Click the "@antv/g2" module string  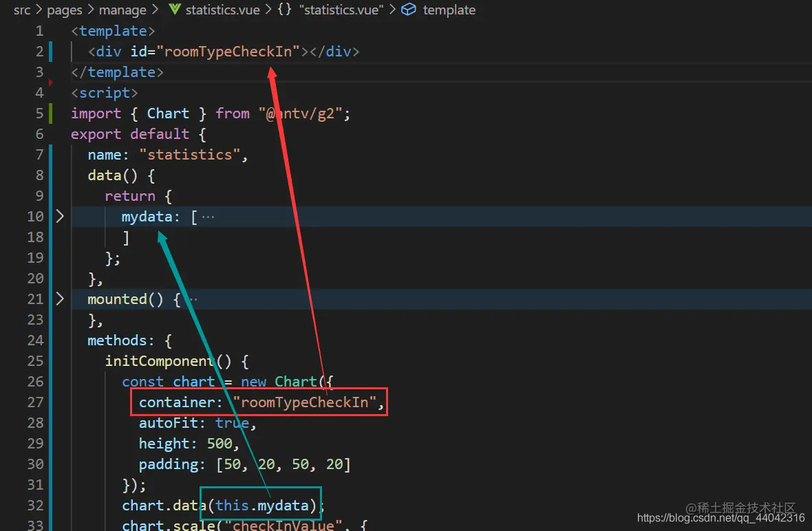click(300, 113)
